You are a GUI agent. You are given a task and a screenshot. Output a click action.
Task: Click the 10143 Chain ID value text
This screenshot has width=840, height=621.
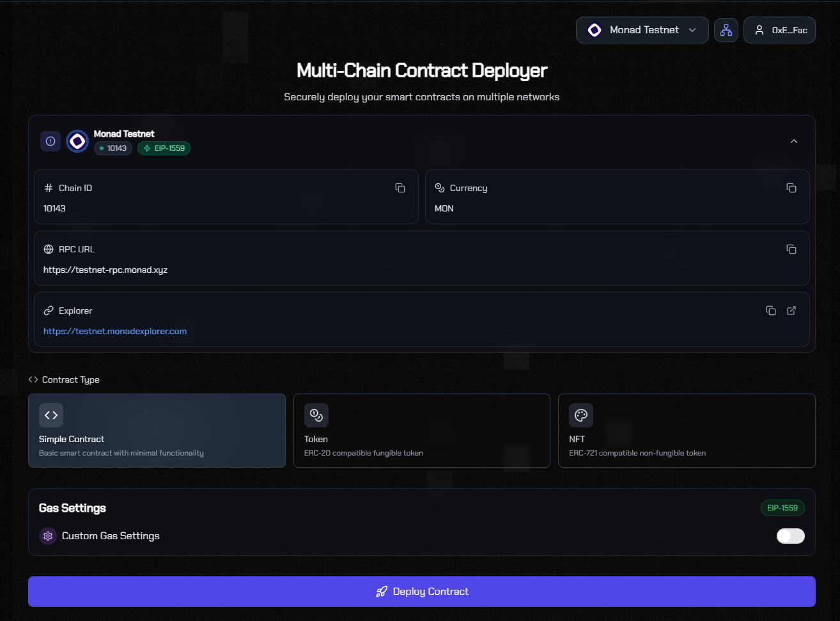point(54,208)
